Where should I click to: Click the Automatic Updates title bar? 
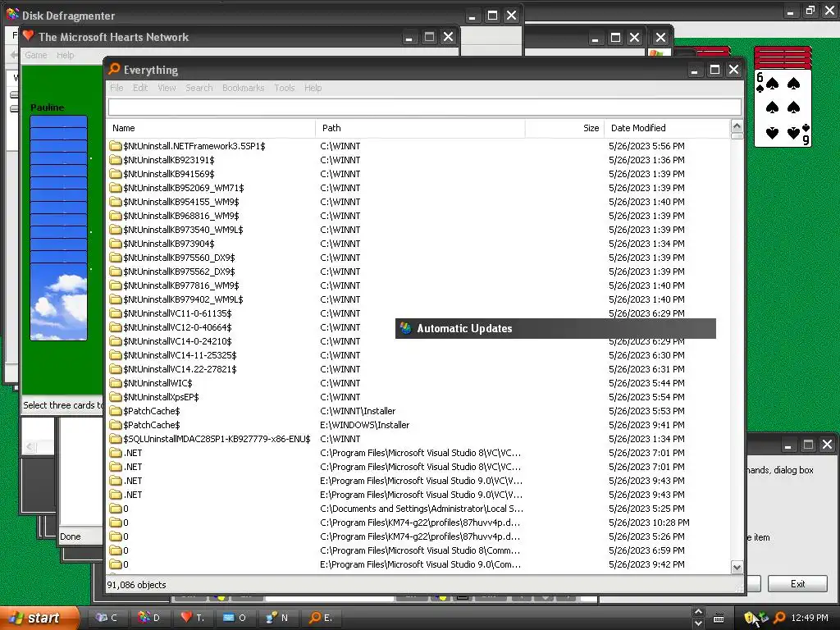pos(555,328)
